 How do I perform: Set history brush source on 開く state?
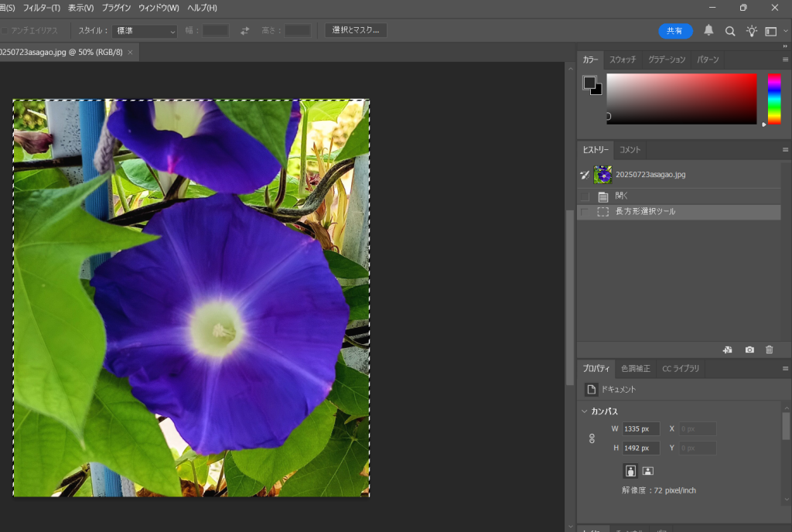(585, 196)
